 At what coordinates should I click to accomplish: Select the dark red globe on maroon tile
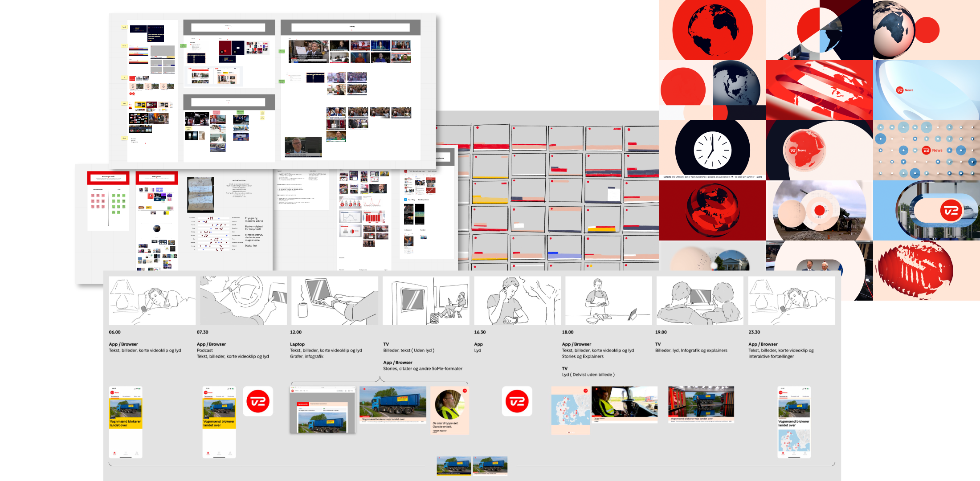tap(713, 211)
